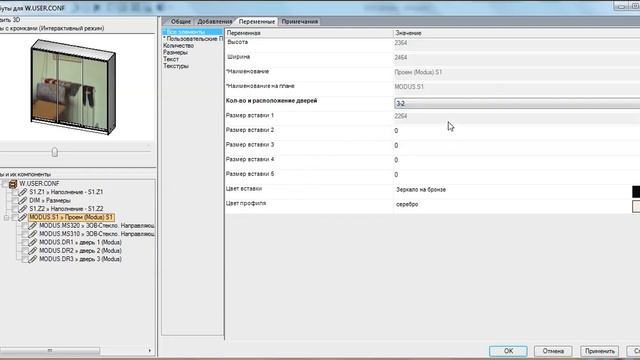Viewport: 640px width, 360px height.
Task: Click the Размер вставки 3 value field
Action: coord(517,145)
